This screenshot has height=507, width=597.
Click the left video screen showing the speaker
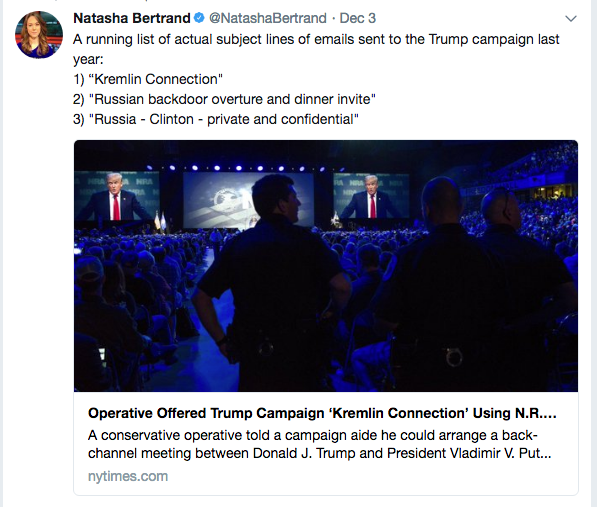(117, 196)
